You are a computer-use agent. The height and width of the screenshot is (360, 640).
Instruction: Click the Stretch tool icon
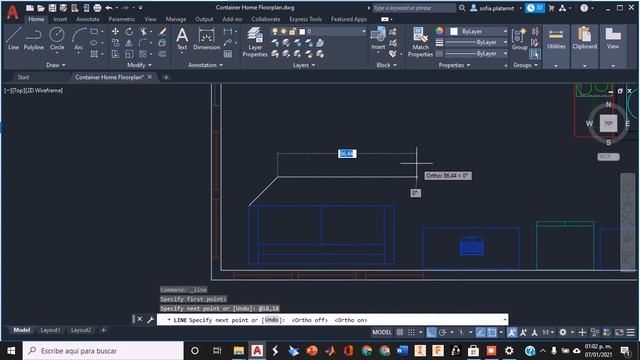point(116,54)
